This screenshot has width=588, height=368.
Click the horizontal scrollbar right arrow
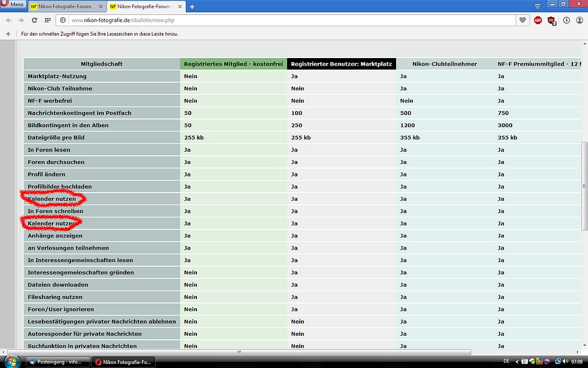tap(578, 352)
